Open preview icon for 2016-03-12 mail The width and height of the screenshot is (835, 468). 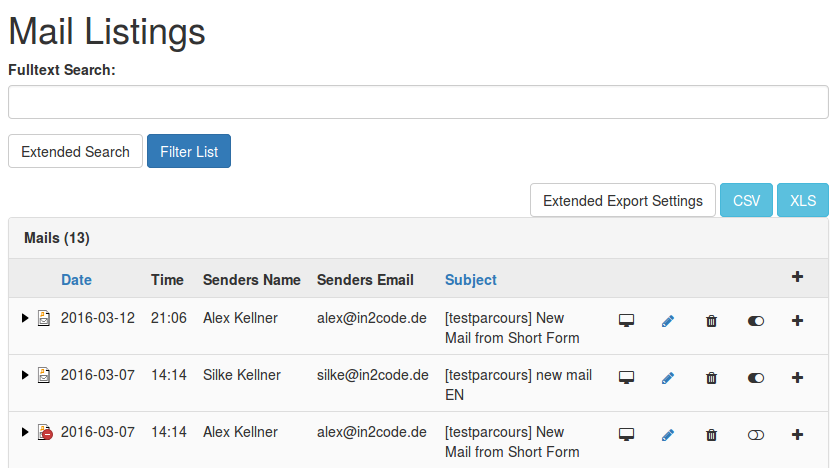pyautogui.click(x=627, y=321)
